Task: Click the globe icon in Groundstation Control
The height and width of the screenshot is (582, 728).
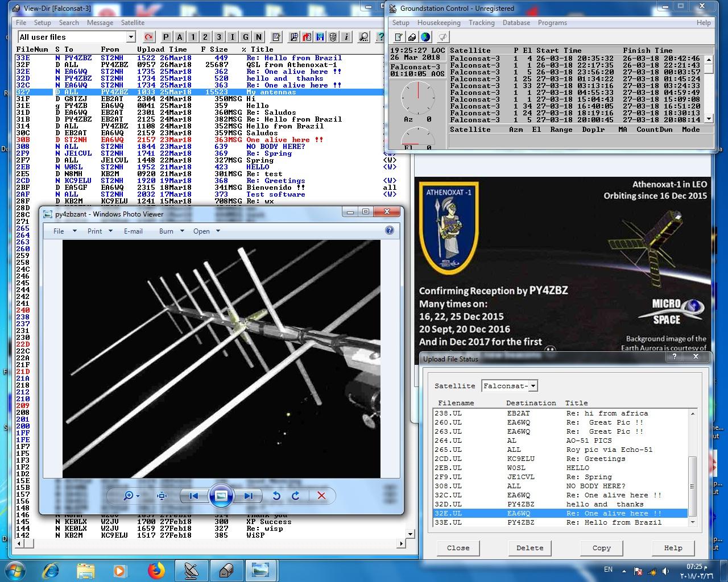Action: click(x=425, y=38)
